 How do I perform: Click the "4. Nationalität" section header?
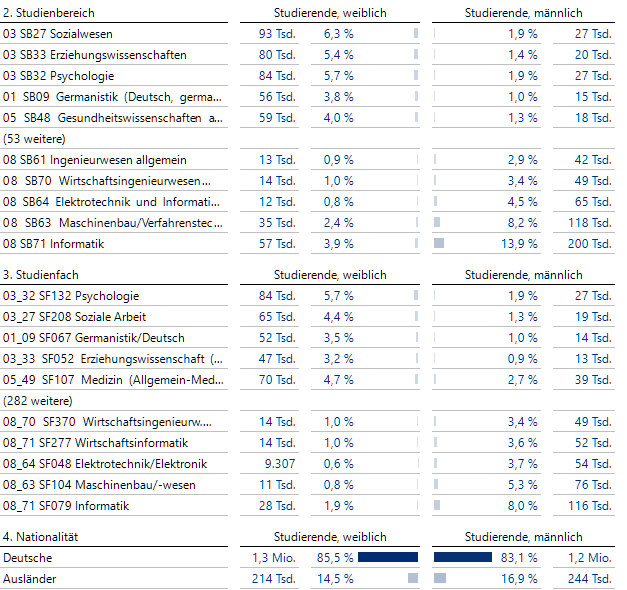point(41,537)
